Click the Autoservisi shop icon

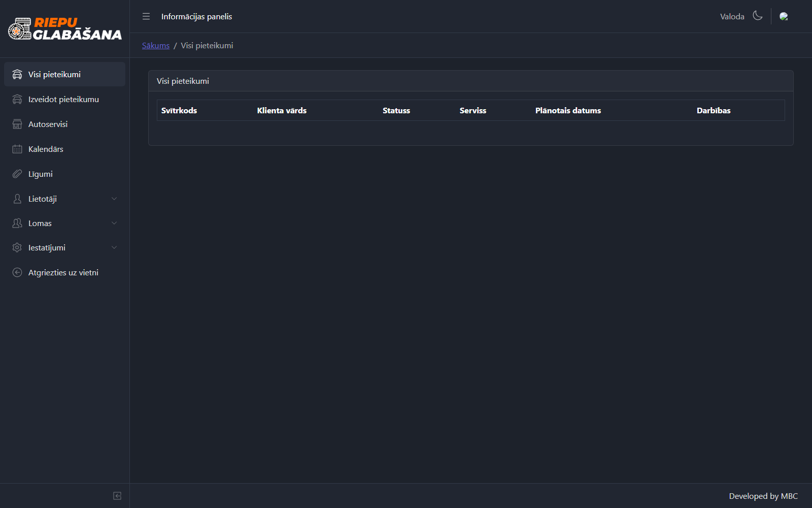click(x=17, y=124)
